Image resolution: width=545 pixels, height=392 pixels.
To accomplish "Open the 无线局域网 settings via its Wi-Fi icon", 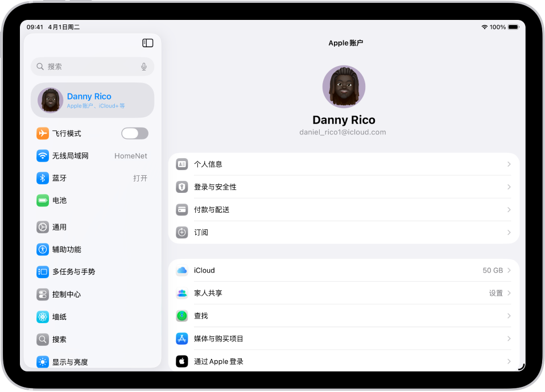I will point(43,155).
